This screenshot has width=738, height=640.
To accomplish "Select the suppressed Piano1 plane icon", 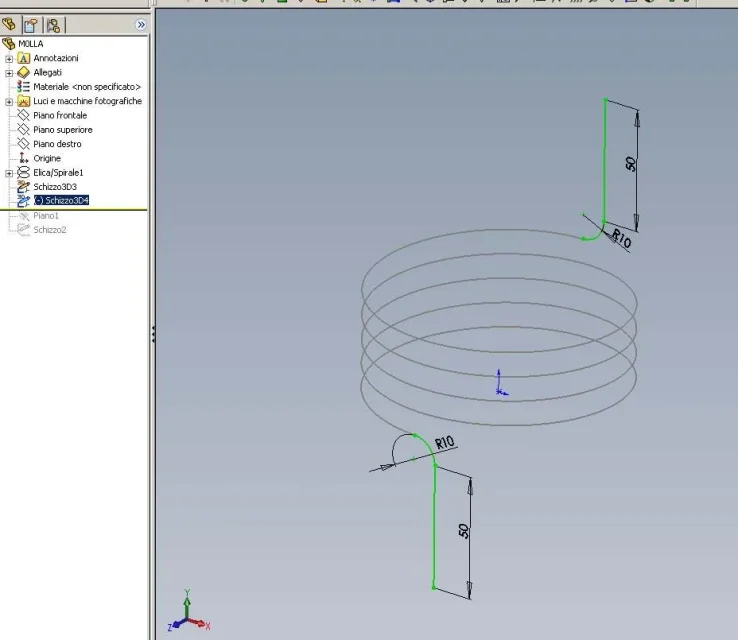I will pyautogui.click(x=24, y=216).
